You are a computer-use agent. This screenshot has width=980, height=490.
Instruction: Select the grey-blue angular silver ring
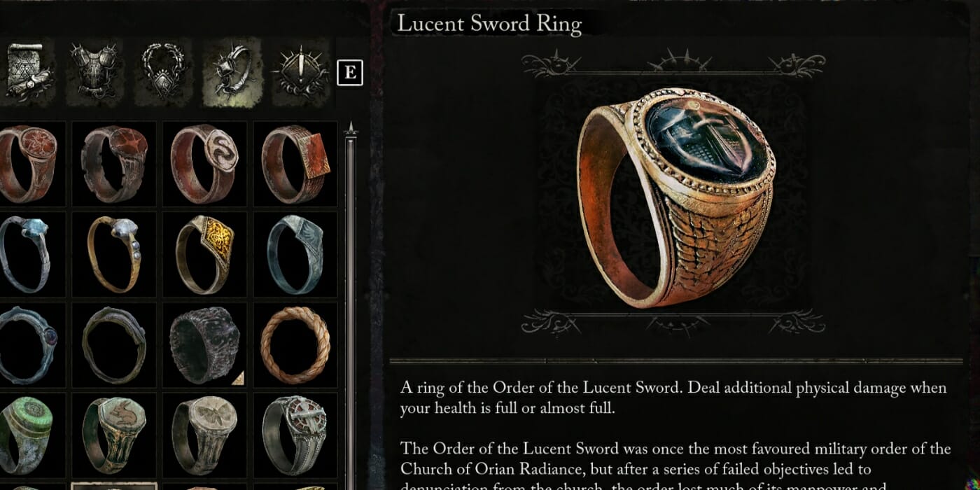point(295,254)
